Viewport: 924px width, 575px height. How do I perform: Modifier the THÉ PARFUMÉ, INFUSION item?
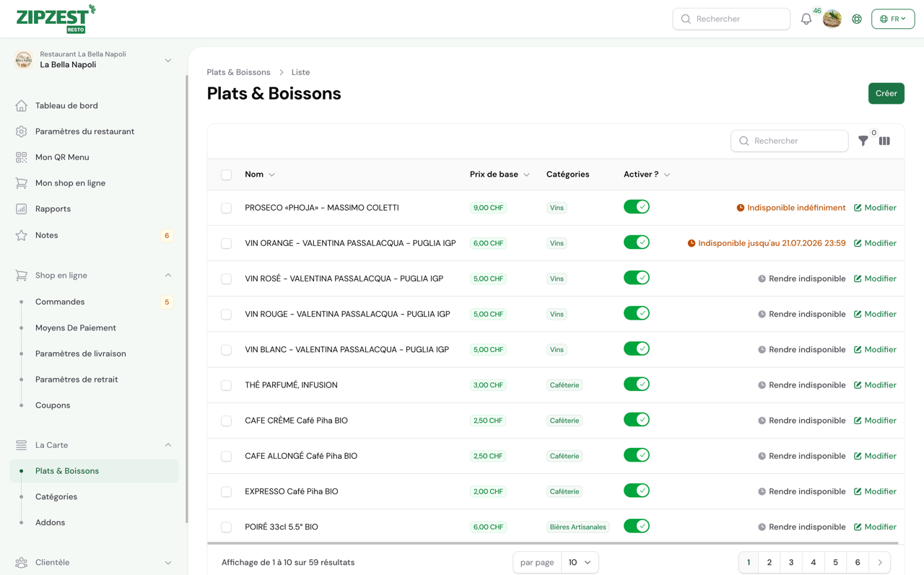click(875, 385)
